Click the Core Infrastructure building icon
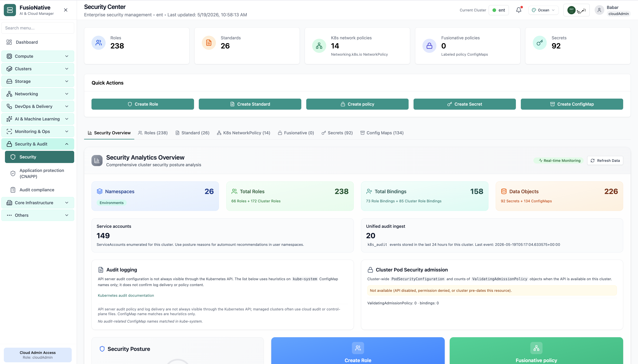Image resolution: width=638 pixels, height=364 pixels. [x=9, y=203]
